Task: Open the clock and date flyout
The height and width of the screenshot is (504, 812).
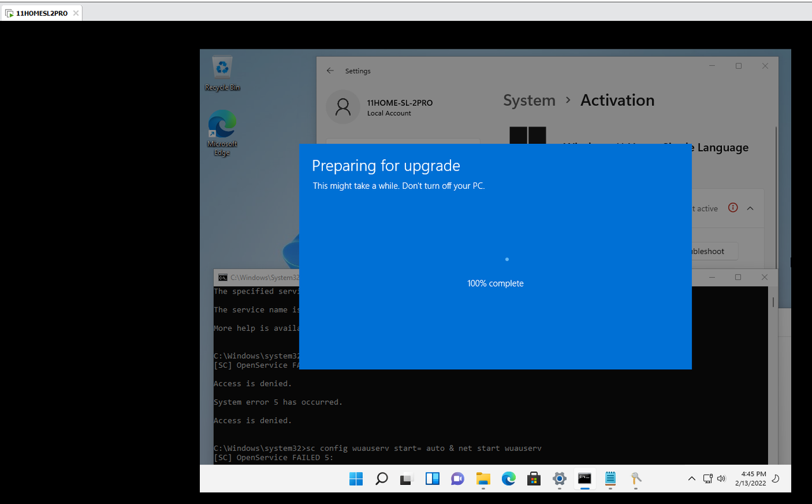Action: (750, 479)
